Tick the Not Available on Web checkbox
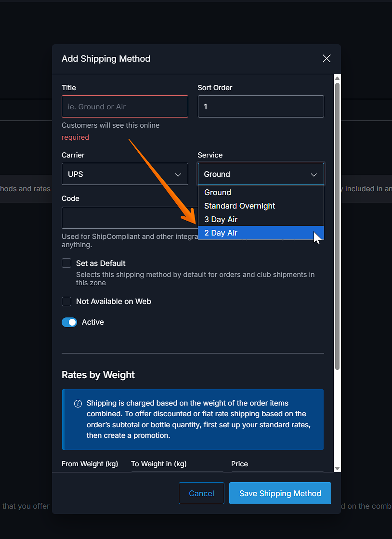This screenshot has height=539, width=392. [x=66, y=302]
